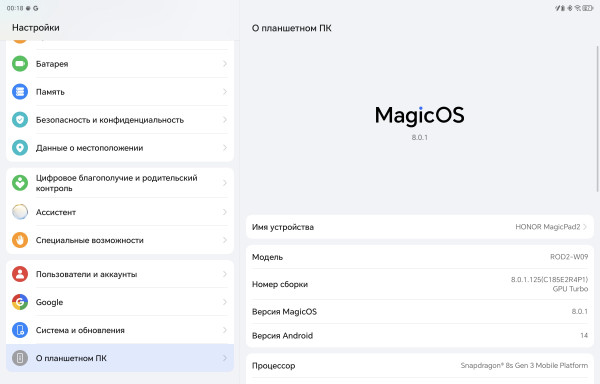Tap the 8.0.1.125(C185E2R4P1) build value
This screenshot has height=384, width=600.
549,280
